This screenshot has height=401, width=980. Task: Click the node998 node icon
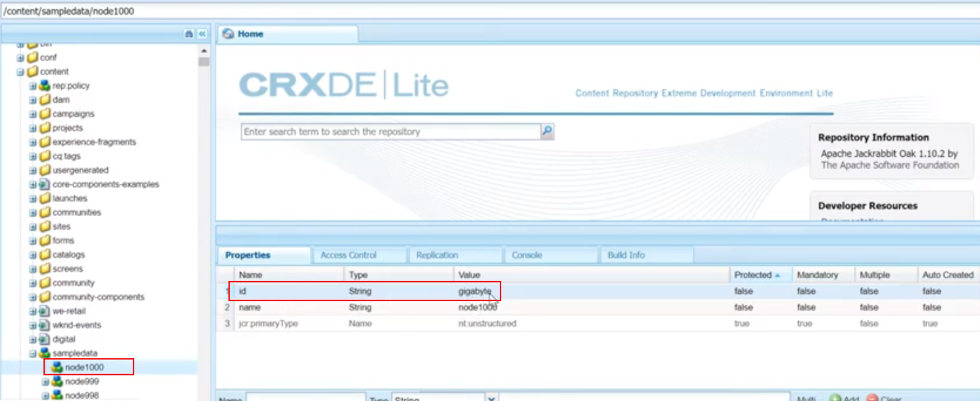(x=58, y=395)
